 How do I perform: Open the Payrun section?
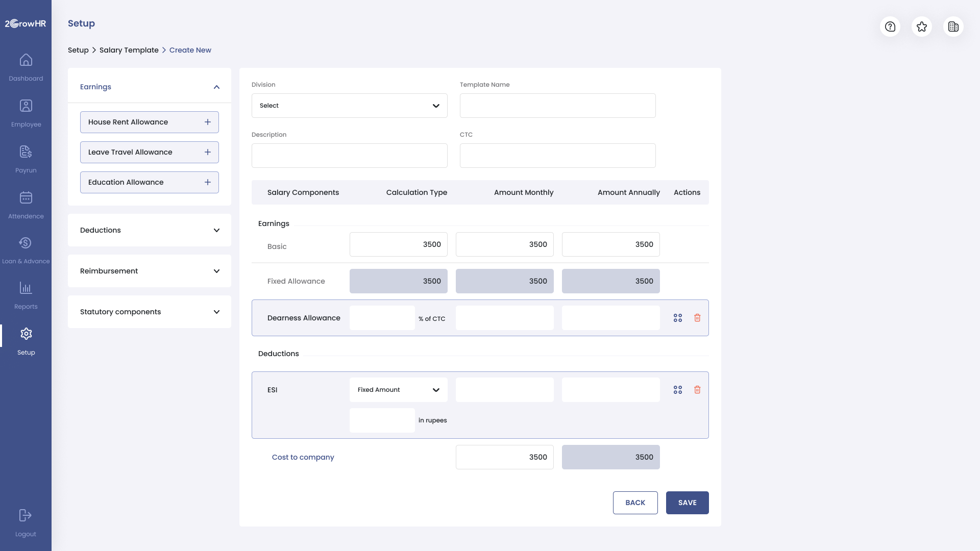26,158
